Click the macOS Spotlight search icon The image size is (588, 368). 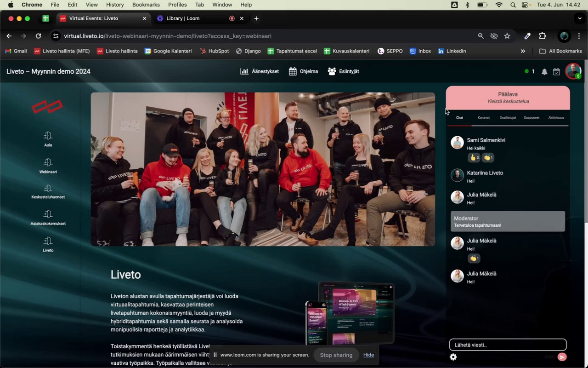coord(513,5)
